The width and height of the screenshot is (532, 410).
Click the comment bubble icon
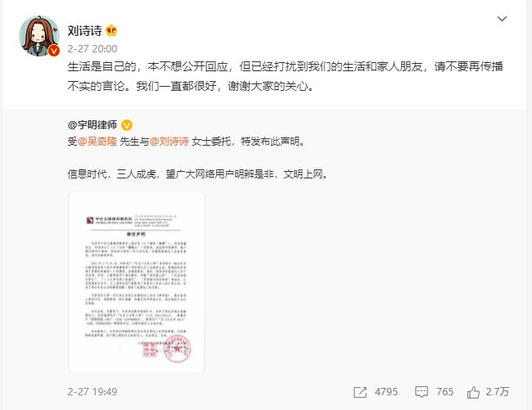[x=422, y=392]
